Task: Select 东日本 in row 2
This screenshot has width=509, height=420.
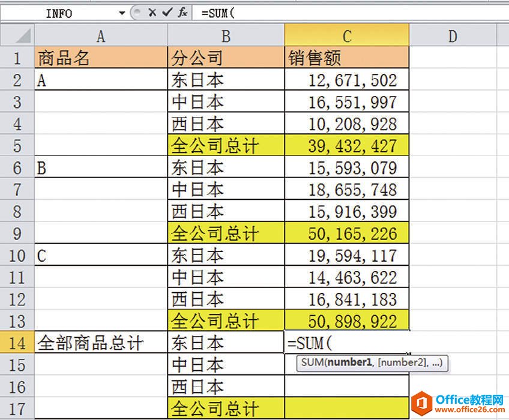Action: coord(226,80)
